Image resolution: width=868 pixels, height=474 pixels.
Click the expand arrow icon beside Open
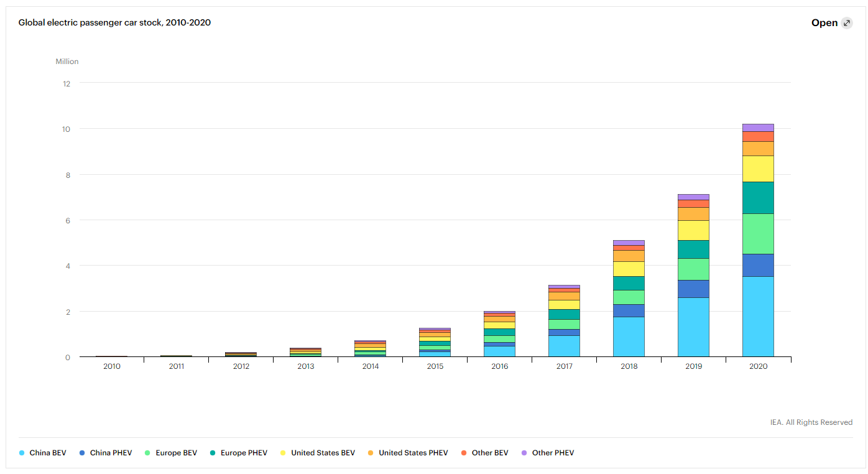click(x=846, y=23)
